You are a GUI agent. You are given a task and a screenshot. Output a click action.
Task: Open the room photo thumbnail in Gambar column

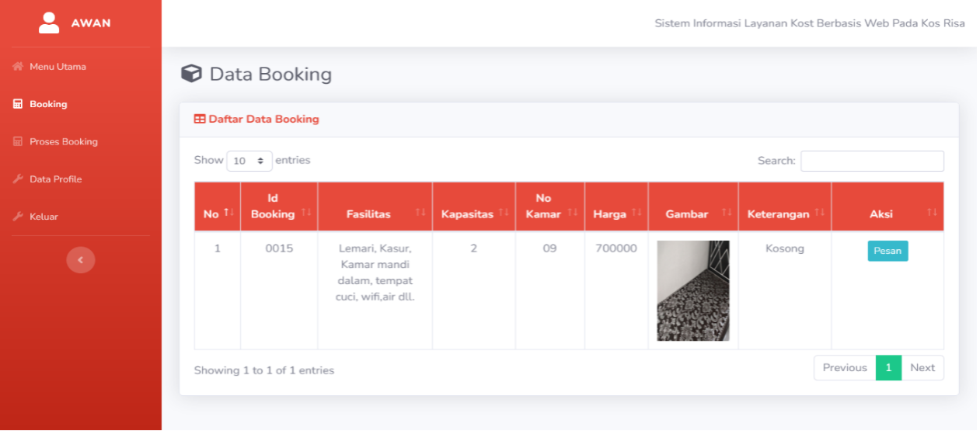(x=693, y=290)
